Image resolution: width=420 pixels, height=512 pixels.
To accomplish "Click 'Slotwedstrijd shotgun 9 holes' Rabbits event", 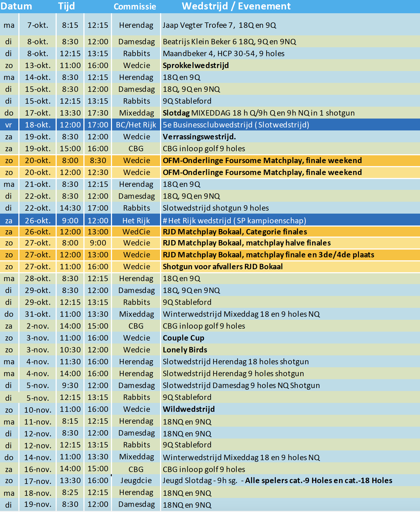I will point(216,208).
